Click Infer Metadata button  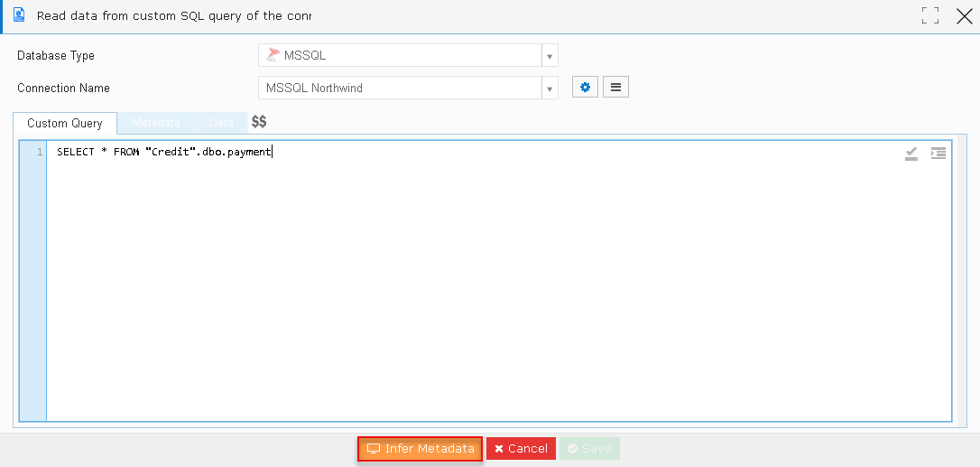pyautogui.click(x=420, y=449)
